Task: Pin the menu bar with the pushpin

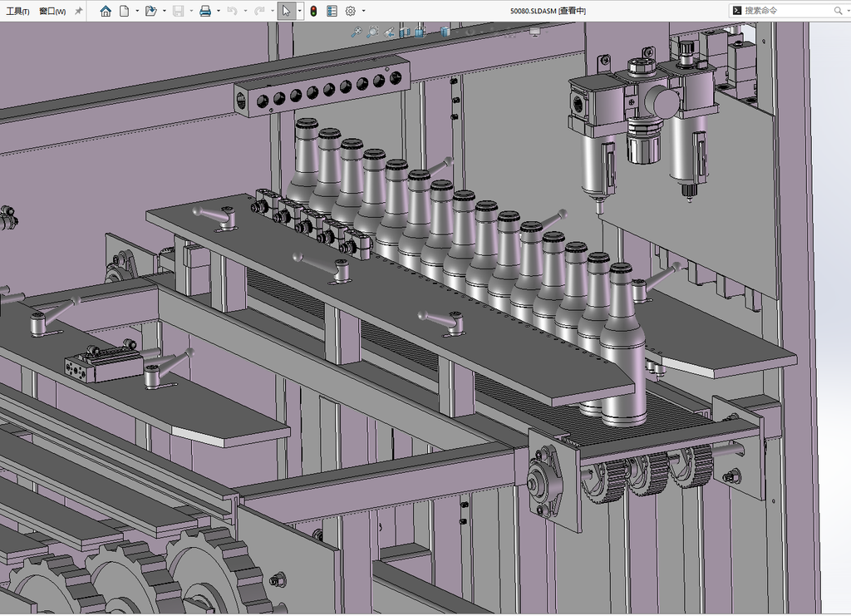Action: click(x=79, y=10)
